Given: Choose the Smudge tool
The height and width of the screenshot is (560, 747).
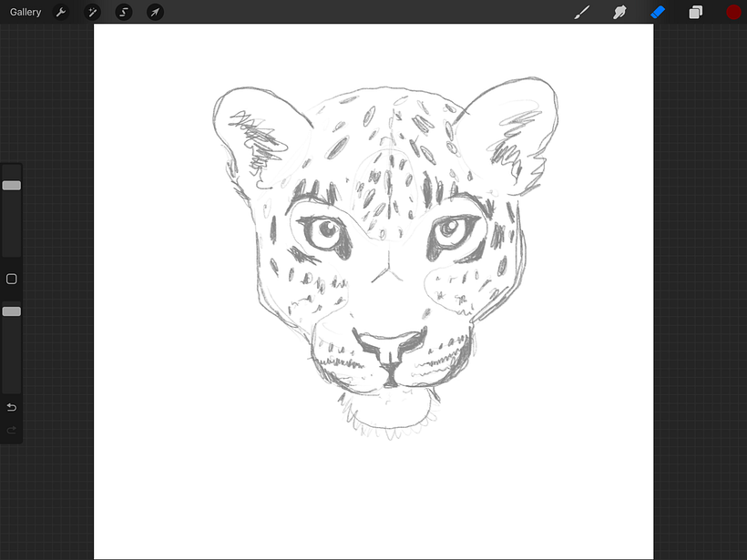Looking at the screenshot, I should (619, 12).
